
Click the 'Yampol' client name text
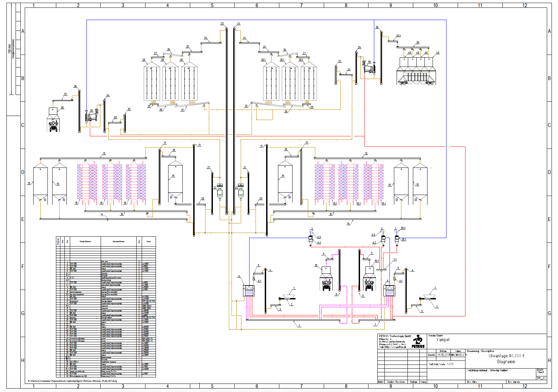click(x=443, y=340)
